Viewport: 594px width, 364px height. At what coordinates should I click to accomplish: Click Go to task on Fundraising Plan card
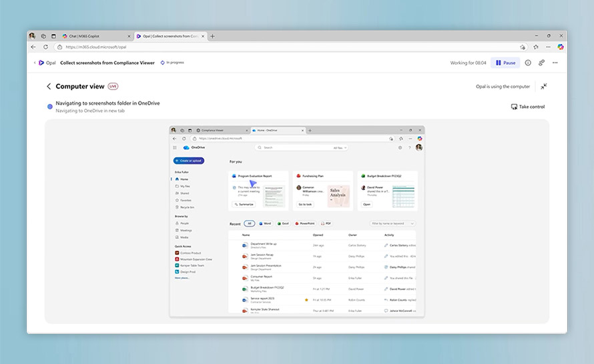click(x=305, y=204)
